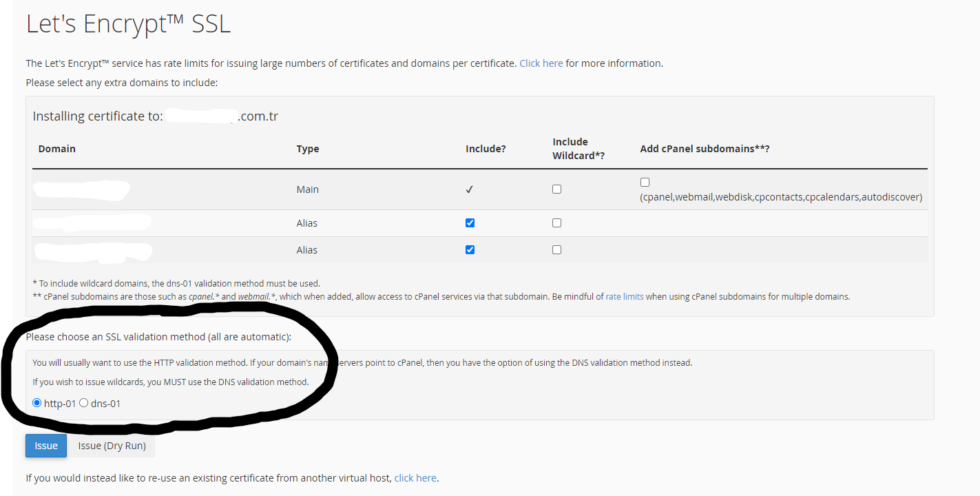The image size is (980, 496).
Task: Start an Issue (Dry Run) test
Action: click(x=112, y=446)
